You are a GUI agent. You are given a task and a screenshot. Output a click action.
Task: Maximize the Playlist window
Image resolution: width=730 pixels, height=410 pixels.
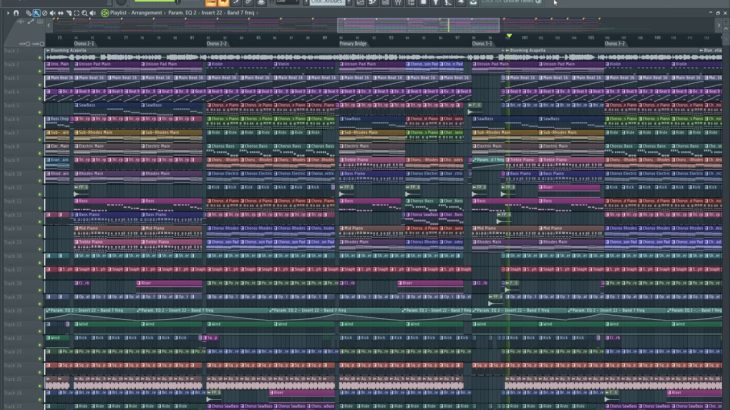717,13
